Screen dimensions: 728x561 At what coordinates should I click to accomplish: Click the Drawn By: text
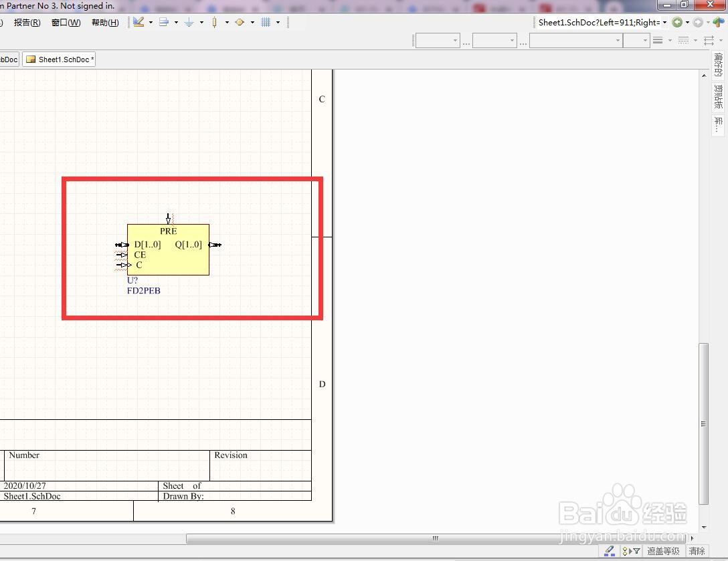(183, 496)
